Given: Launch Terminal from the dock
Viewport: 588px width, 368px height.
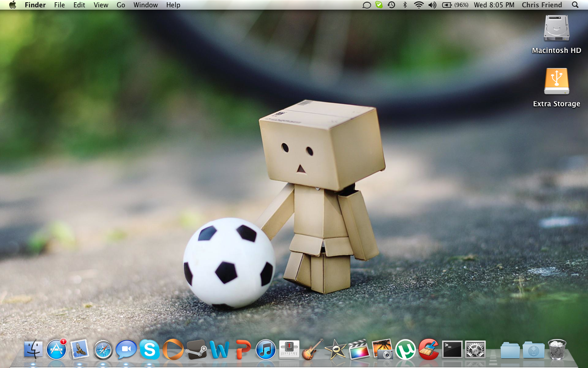Looking at the screenshot, I should pyautogui.click(x=452, y=350).
